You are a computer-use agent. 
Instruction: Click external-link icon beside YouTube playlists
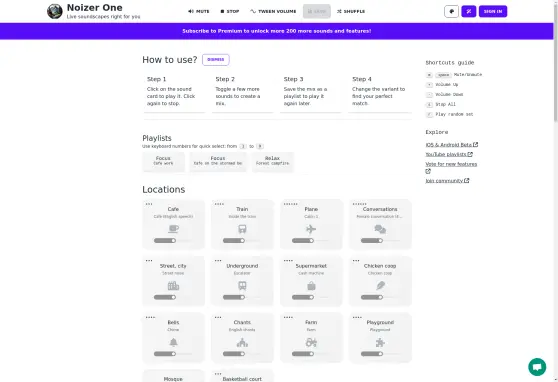click(470, 154)
